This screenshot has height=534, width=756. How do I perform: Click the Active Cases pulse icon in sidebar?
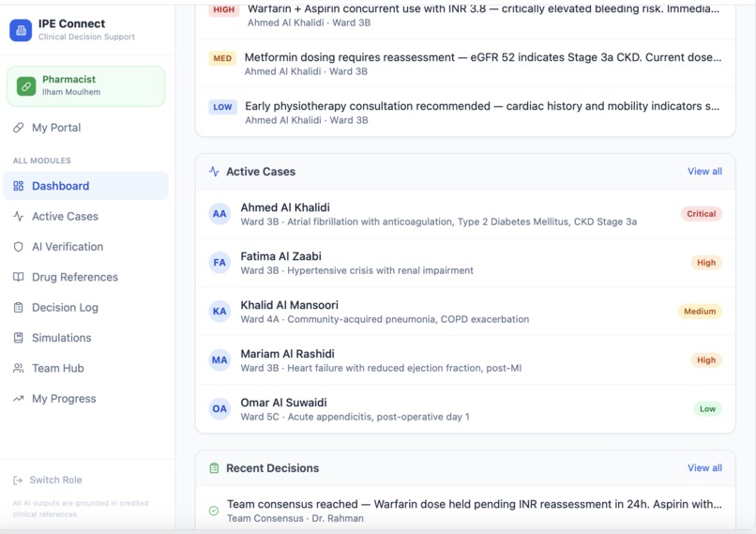19,217
